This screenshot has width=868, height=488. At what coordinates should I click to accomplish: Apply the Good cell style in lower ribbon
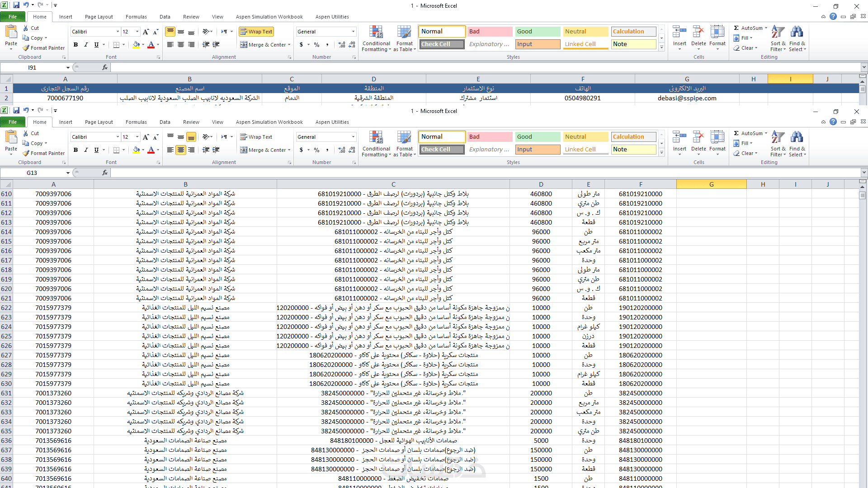point(537,137)
